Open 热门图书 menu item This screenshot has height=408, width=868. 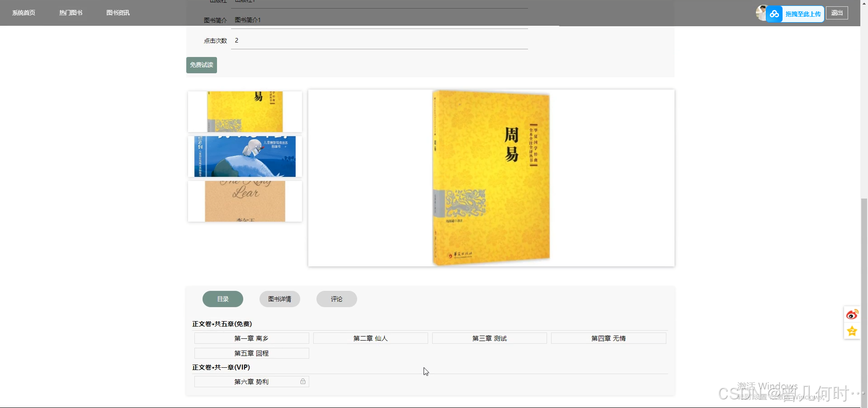tap(71, 13)
